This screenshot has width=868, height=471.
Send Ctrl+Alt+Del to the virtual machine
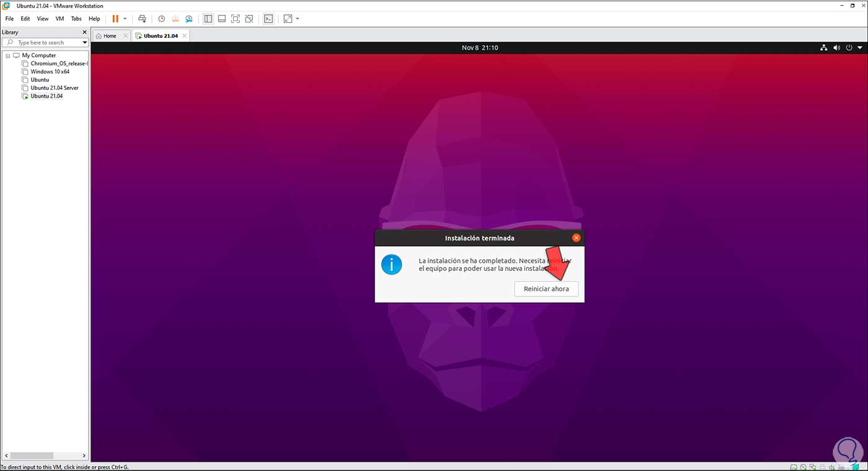pos(142,19)
